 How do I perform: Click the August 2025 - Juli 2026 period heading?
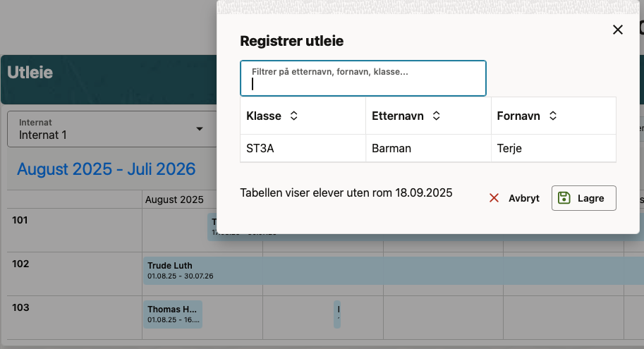(107, 169)
